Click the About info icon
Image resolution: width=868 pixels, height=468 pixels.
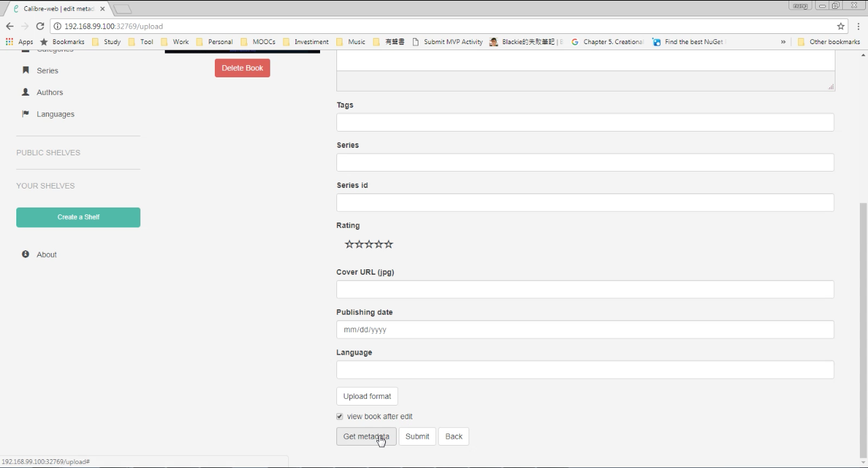(x=26, y=254)
